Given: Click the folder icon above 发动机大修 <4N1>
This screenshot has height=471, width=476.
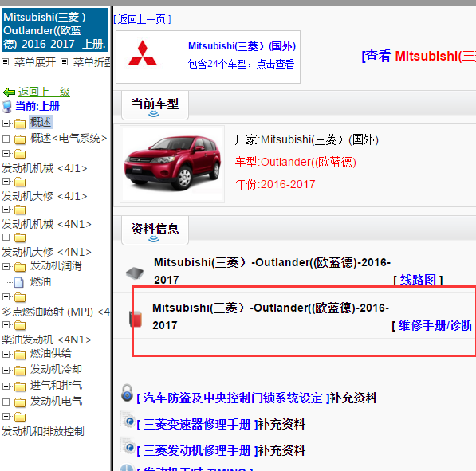Looking at the screenshot, I should tap(20, 237).
